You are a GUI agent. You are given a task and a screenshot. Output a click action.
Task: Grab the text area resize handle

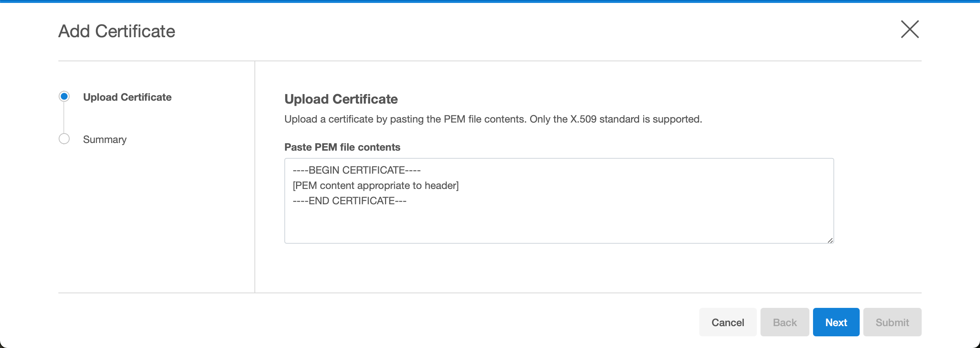830,240
